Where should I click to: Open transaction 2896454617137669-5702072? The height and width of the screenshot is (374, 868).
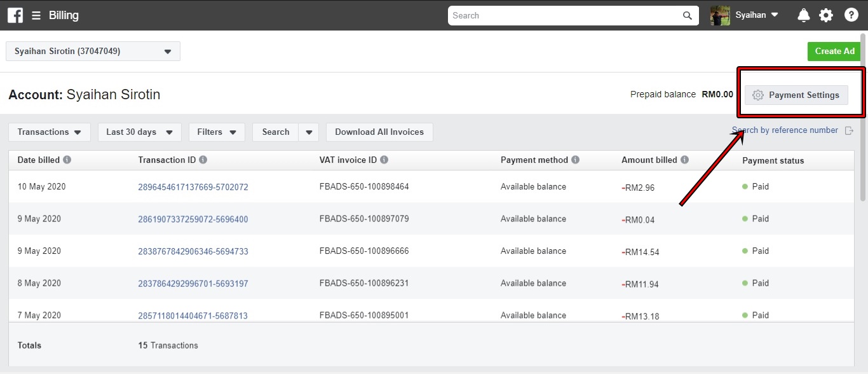coord(193,187)
